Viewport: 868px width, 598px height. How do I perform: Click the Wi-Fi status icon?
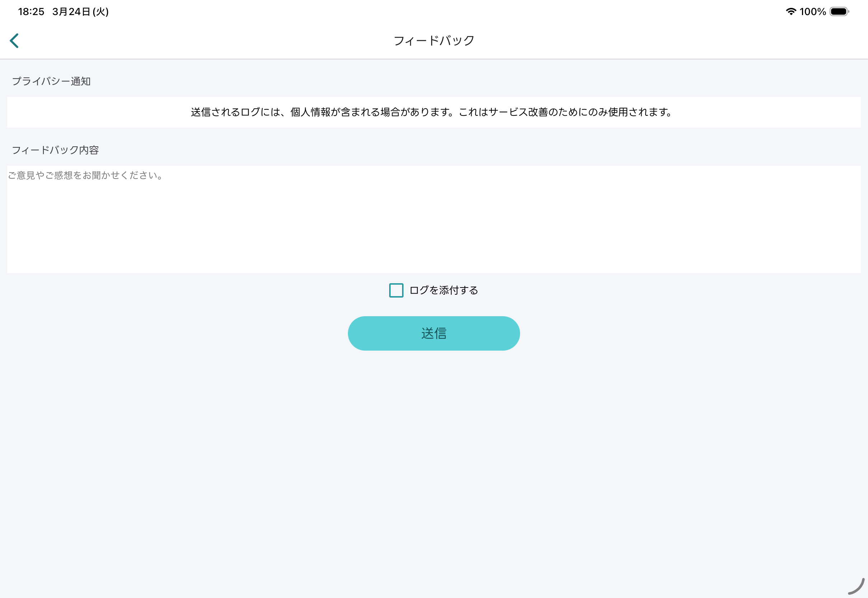[791, 11]
